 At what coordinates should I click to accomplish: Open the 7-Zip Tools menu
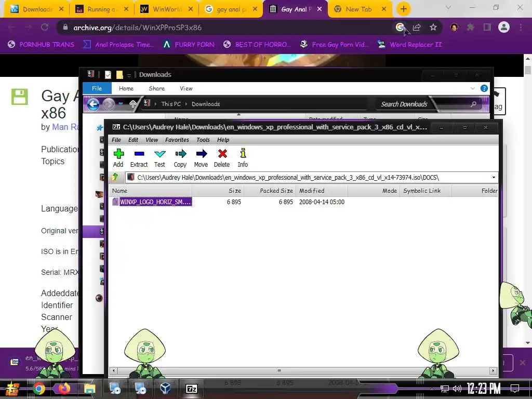click(203, 140)
